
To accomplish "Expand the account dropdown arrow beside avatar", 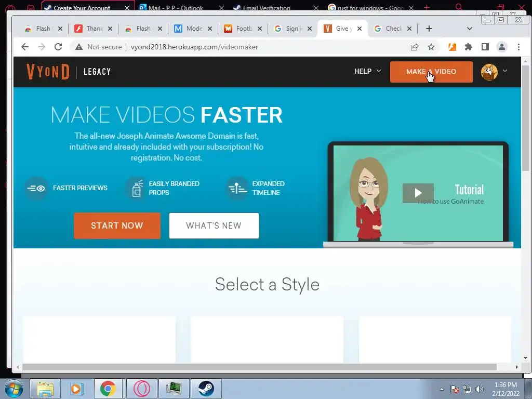I will coord(505,71).
